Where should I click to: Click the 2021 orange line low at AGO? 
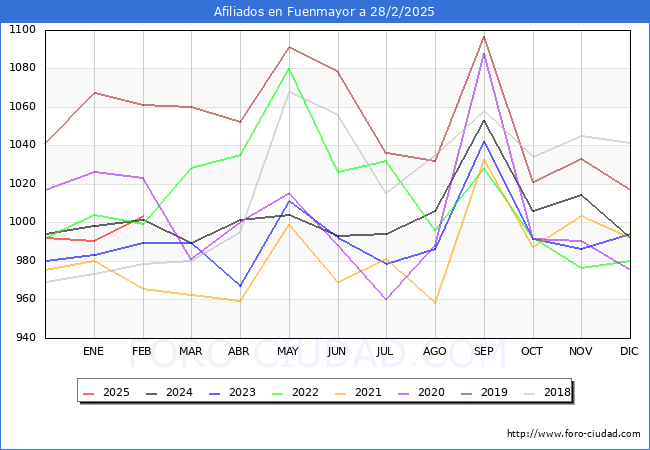point(435,303)
